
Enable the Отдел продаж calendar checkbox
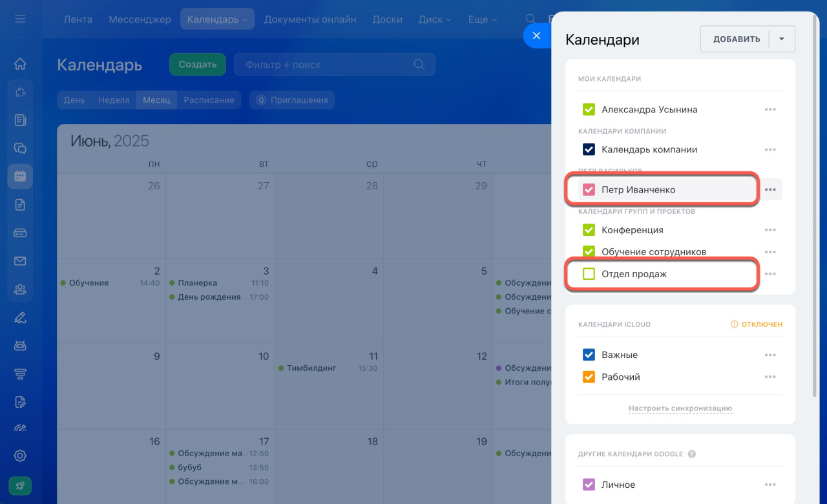pos(589,274)
